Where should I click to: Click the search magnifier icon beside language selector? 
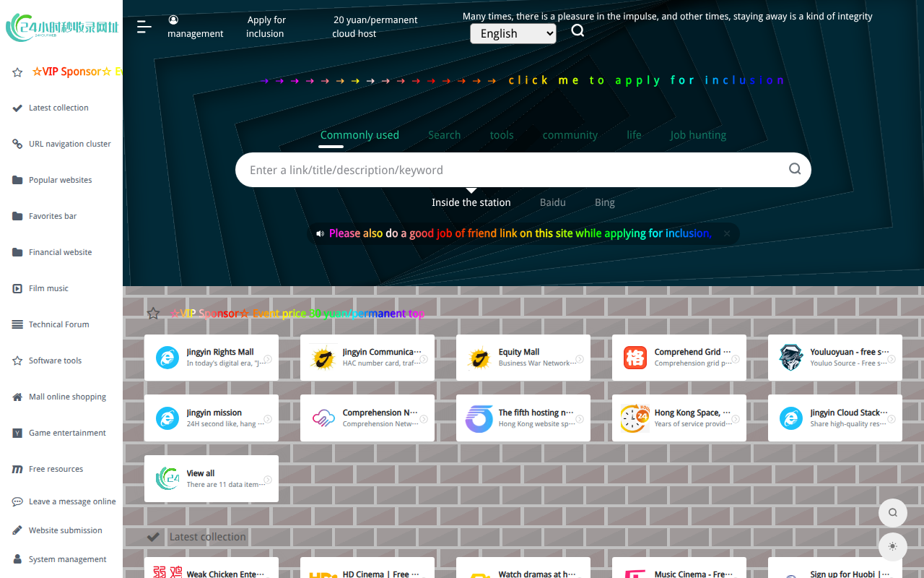[x=577, y=30]
